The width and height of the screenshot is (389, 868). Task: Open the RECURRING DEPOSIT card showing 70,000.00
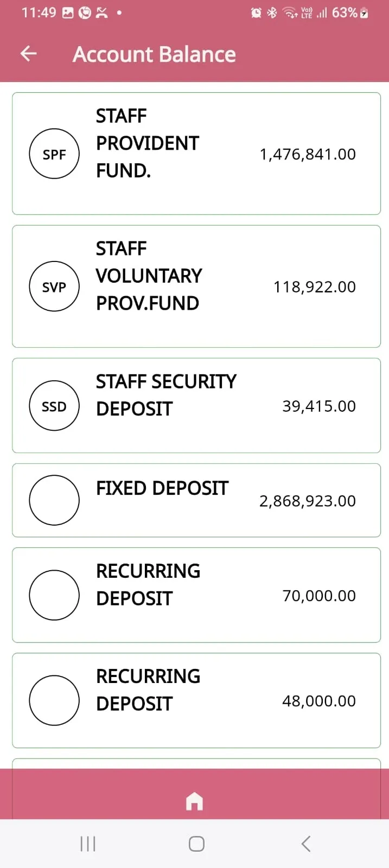[x=196, y=595]
